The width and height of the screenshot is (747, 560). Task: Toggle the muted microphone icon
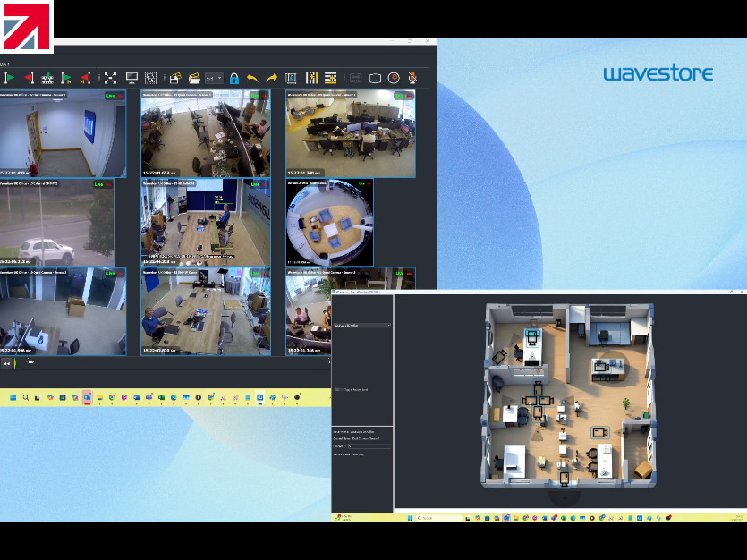click(x=412, y=79)
